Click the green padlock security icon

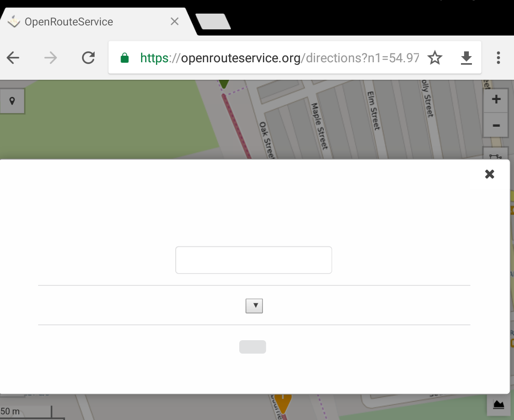pos(124,58)
